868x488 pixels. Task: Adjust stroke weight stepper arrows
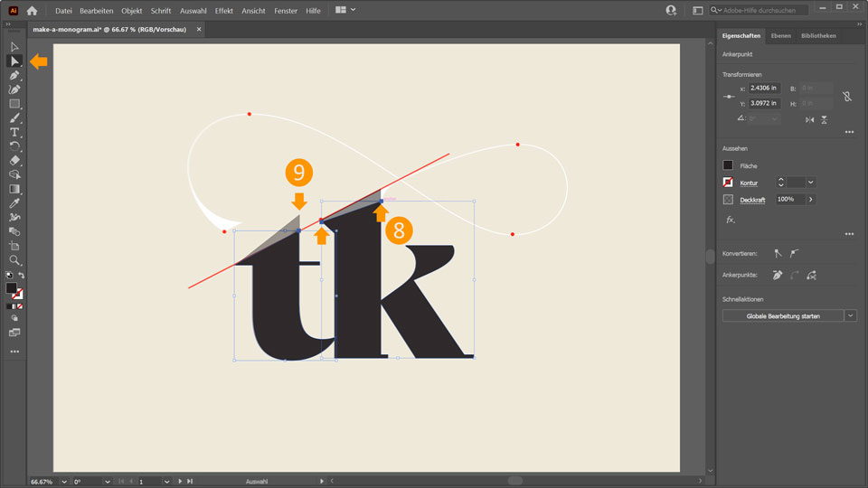780,182
